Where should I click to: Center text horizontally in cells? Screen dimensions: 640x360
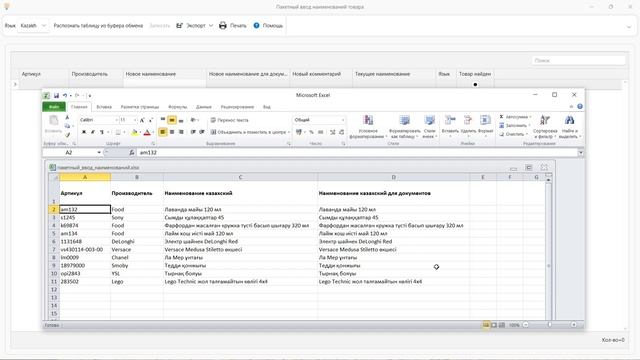click(172, 132)
